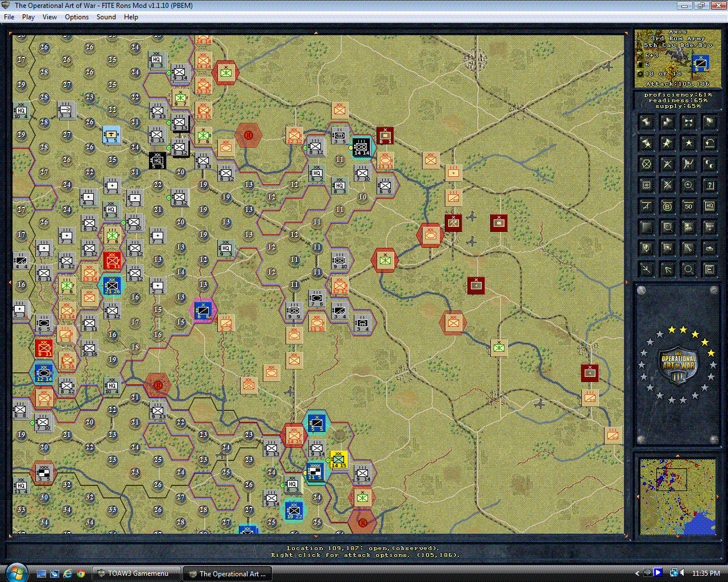The width and height of the screenshot is (728, 582).
Task: Open the Options menu
Action: [76, 17]
